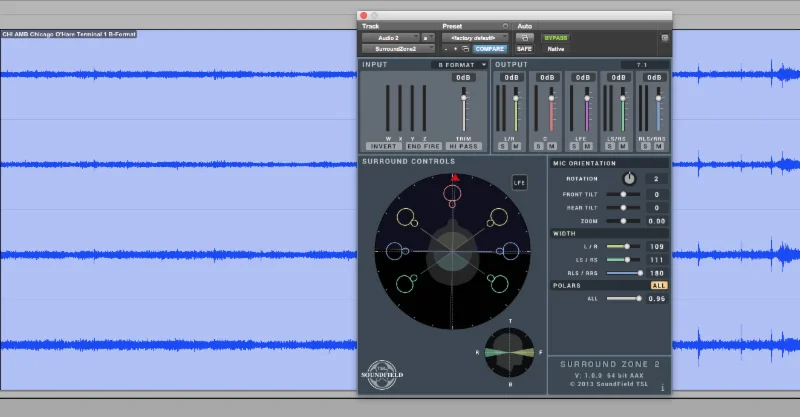This screenshot has width=800, height=417.
Task: Click the input TRIM fader handle
Action: click(x=464, y=97)
